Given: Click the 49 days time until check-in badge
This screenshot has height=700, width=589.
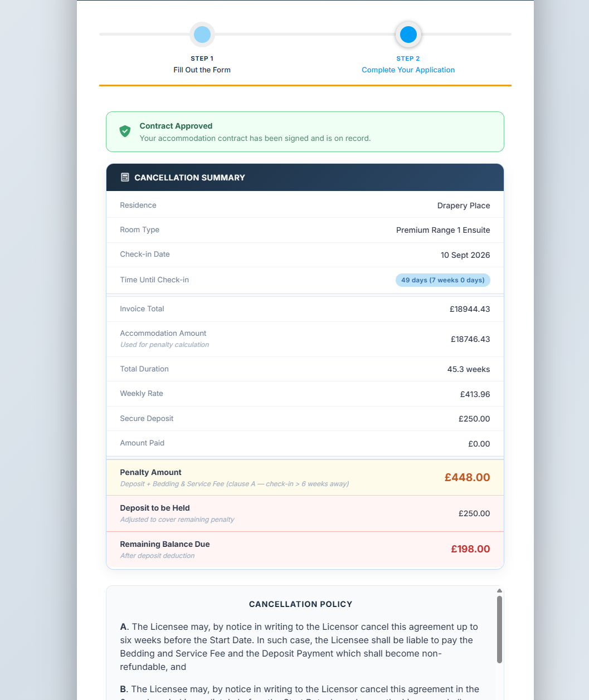Looking at the screenshot, I should pyautogui.click(x=443, y=280).
